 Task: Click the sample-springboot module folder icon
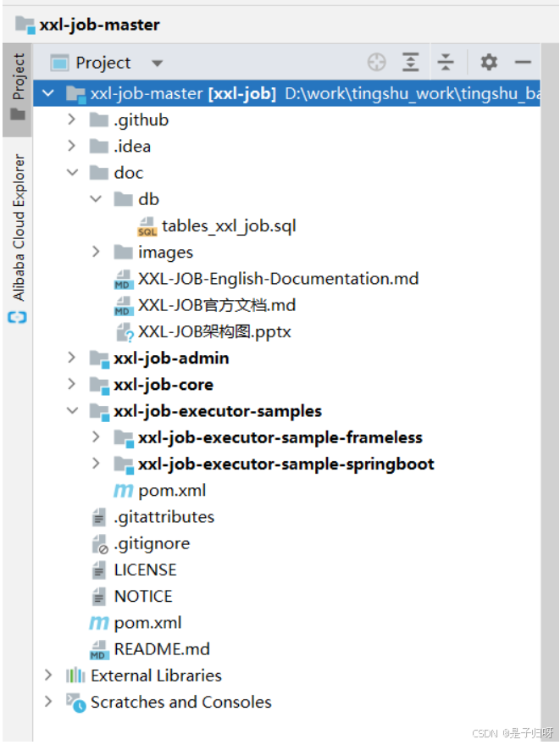124,464
